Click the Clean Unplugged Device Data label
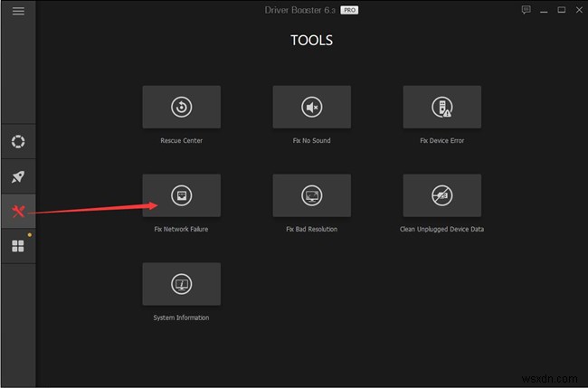The height and width of the screenshot is (388, 588). click(441, 229)
